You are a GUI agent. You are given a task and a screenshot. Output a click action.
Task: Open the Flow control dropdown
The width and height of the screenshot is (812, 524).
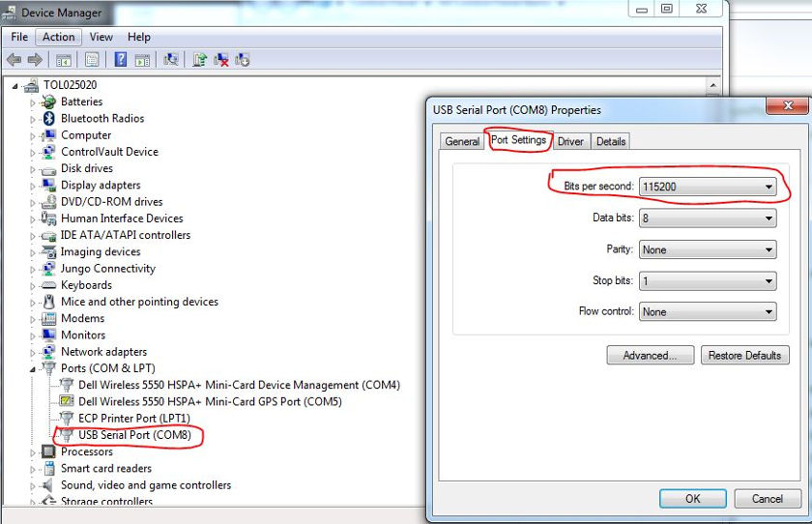(708, 311)
